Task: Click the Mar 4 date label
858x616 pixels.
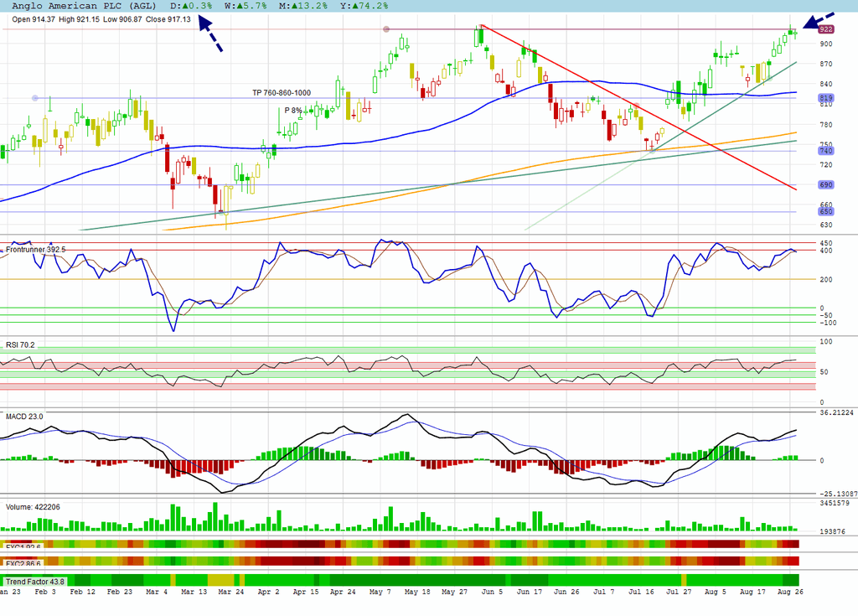Action: tap(157, 592)
